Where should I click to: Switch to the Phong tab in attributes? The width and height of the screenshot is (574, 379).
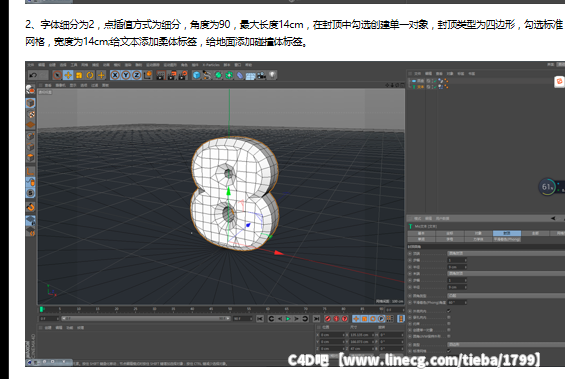click(x=507, y=239)
